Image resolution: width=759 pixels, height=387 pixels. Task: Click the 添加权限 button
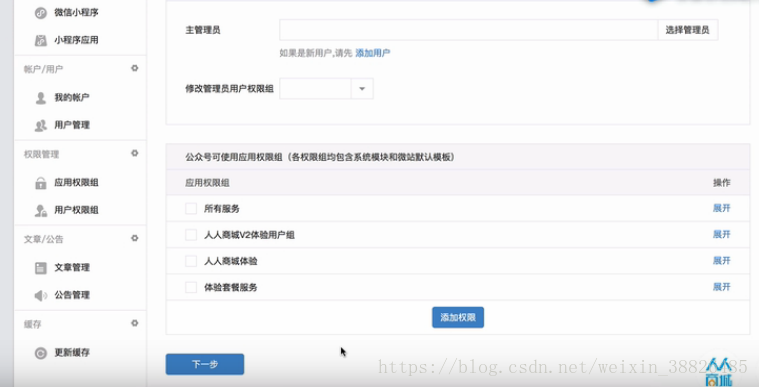pyautogui.click(x=458, y=318)
